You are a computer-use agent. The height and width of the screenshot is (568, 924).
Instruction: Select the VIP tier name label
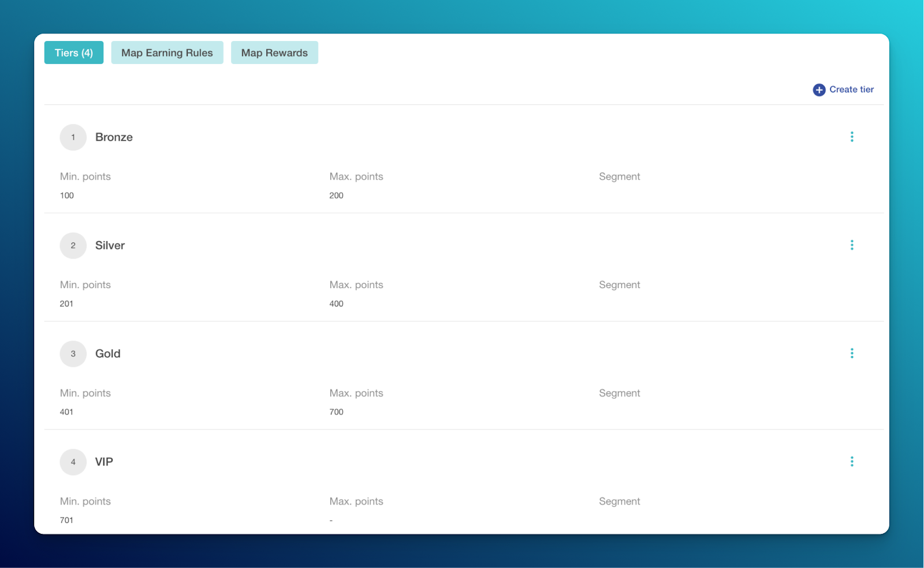click(x=104, y=462)
